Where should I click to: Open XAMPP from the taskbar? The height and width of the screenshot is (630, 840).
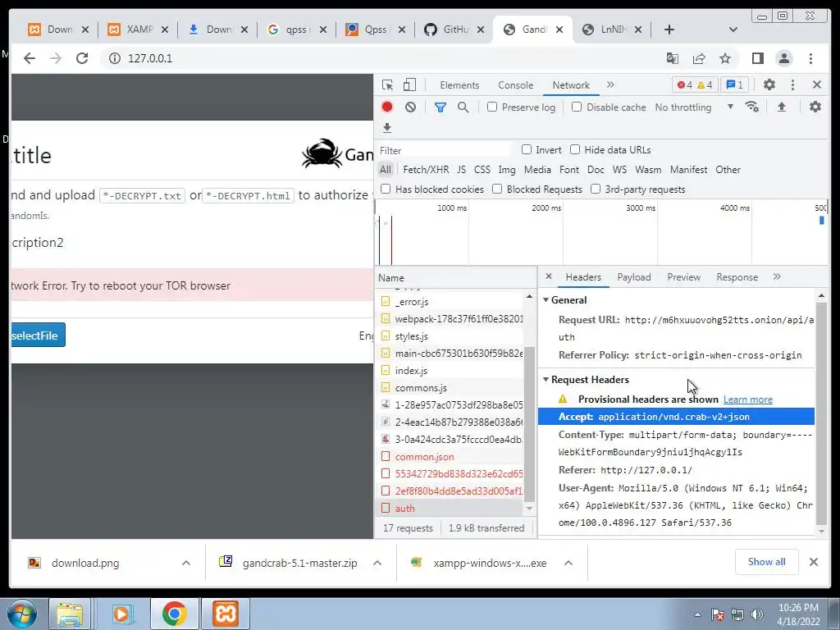(x=226, y=614)
